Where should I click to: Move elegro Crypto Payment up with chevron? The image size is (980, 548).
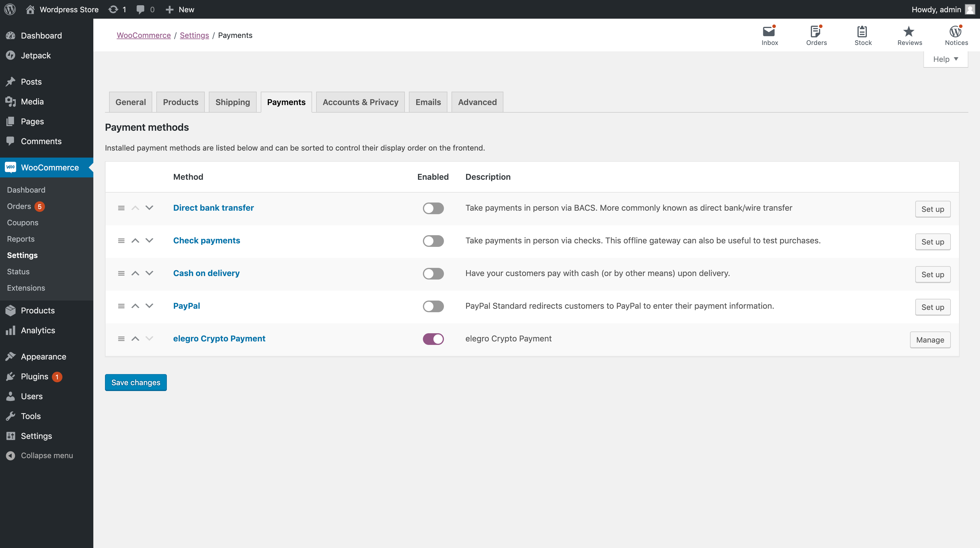pyautogui.click(x=135, y=339)
